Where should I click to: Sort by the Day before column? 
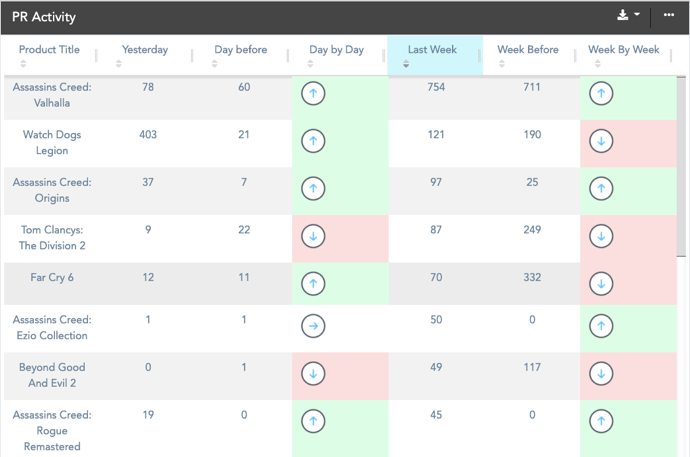coord(240,50)
